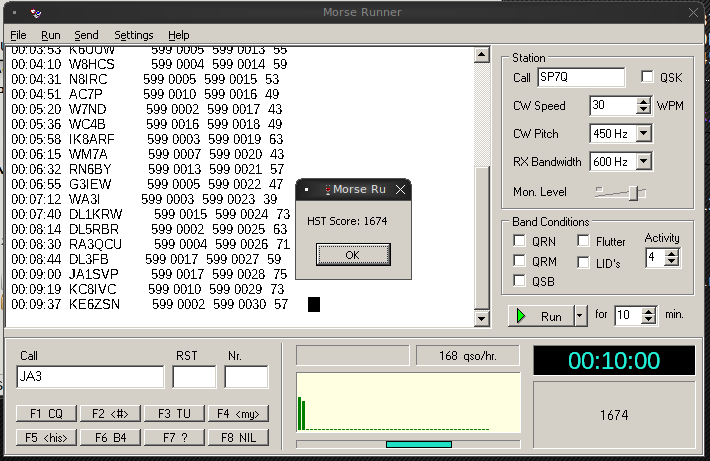This screenshot has height=461, width=710.
Task: Click the run duration field showing 10
Action: click(628, 316)
